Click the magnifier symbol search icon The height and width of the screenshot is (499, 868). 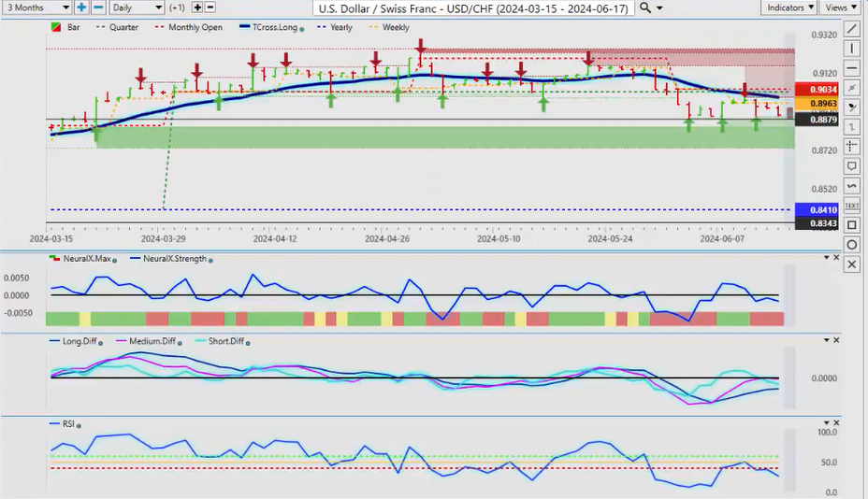[646, 7]
